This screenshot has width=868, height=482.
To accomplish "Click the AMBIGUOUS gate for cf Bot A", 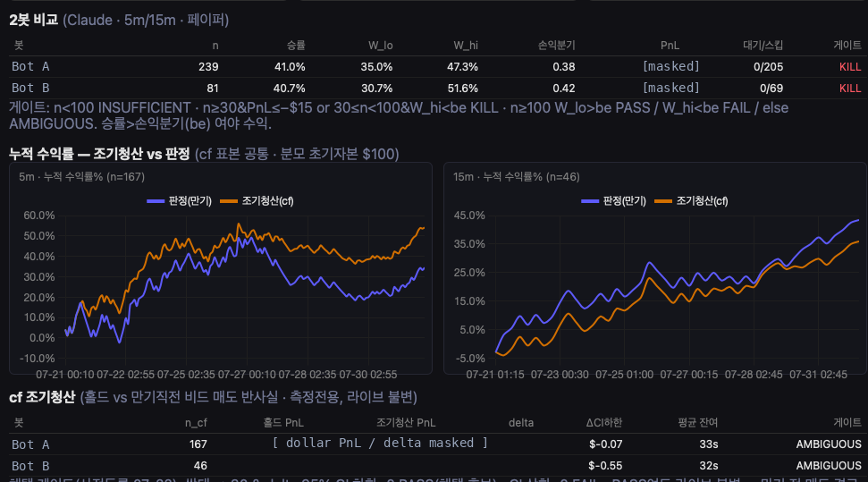I will click(829, 444).
